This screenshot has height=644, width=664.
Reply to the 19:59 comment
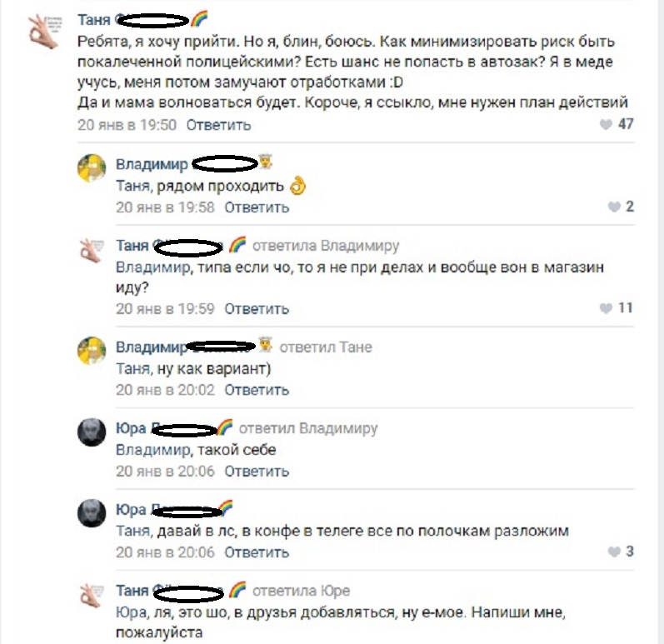257,309
